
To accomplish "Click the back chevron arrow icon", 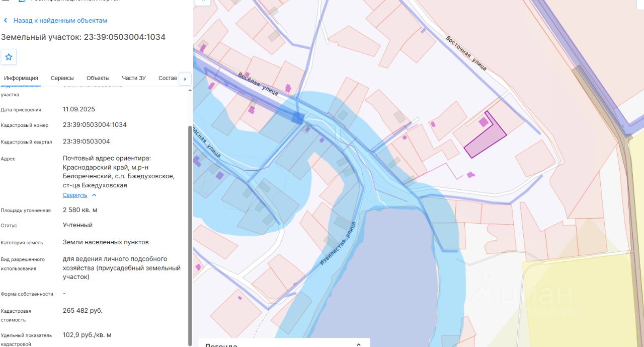I will coord(6,21).
